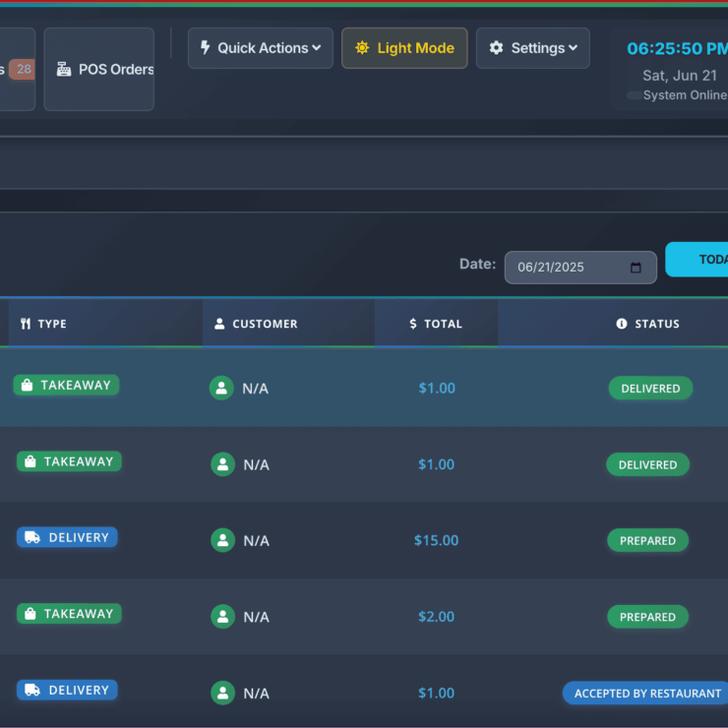The height and width of the screenshot is (728, 728).
Task: Click the fork-and-knife Type column icon
Action: click(26, 324)
